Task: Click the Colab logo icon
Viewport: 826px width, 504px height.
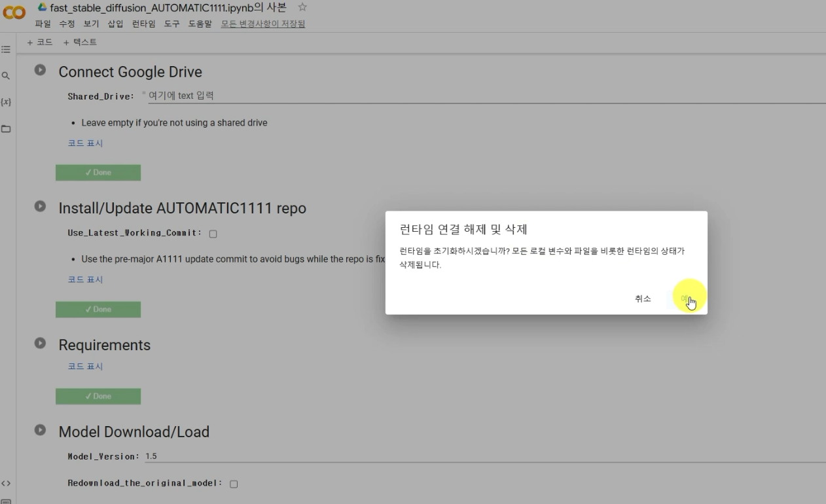Action: tap(14, 12)
